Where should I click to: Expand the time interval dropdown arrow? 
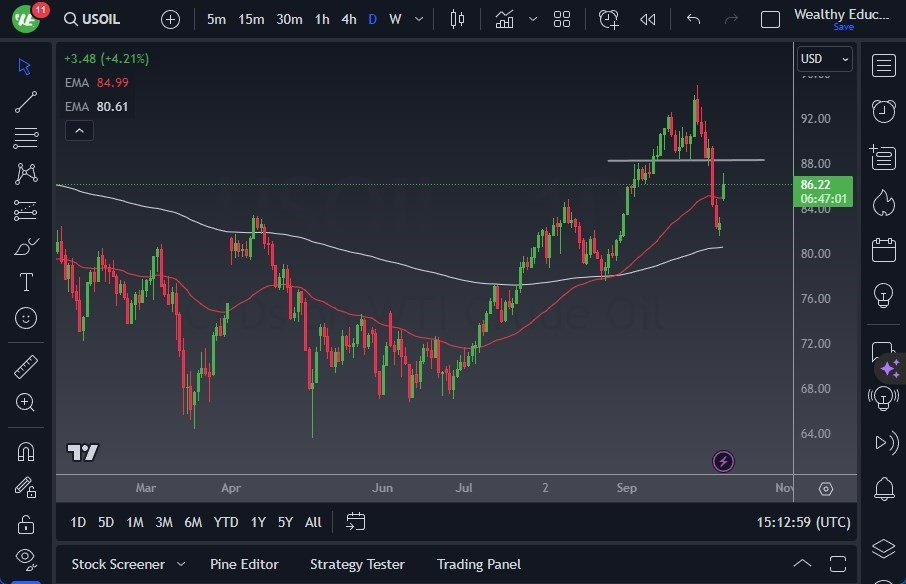[x=418, y=19]
